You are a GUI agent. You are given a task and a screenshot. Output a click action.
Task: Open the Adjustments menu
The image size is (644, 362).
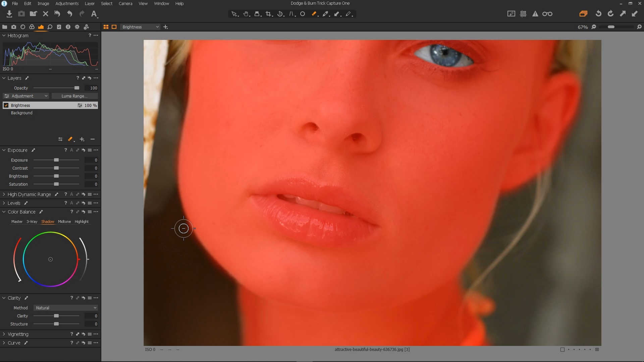[x=67, y=3]
